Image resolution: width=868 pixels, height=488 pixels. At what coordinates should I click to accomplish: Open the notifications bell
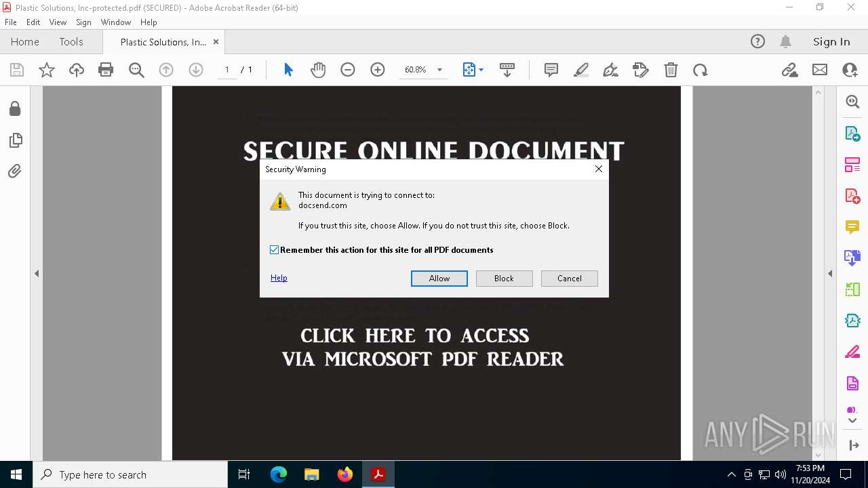point(785,41)
